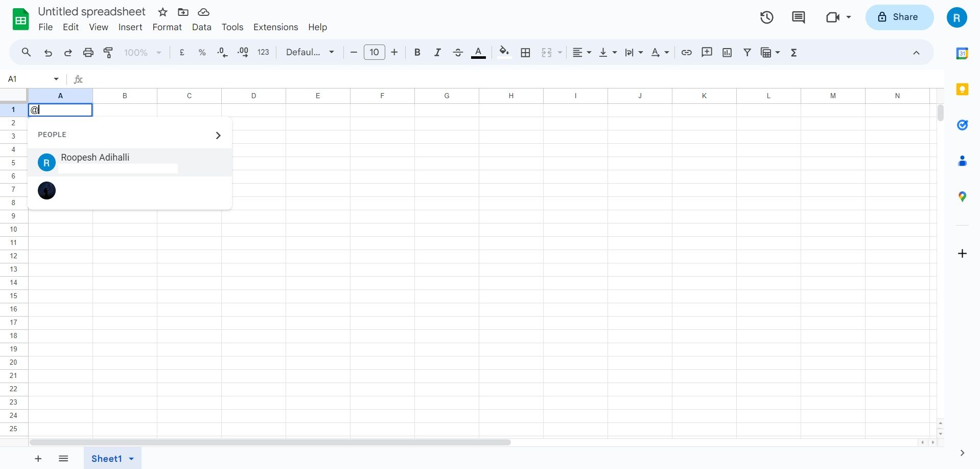The image size is (980, 469).
Task: Open the Sheet1 tab menu
Action: tap(131, 458)
